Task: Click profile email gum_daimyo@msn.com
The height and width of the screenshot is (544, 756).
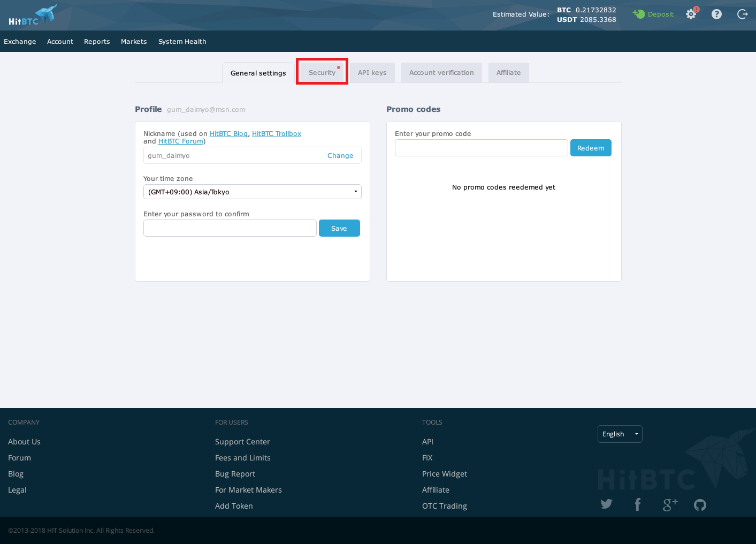Action: pos(206,110)
